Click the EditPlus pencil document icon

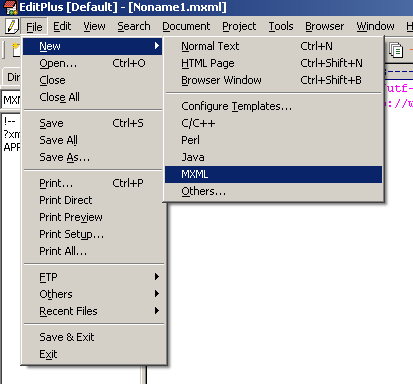coord(12,26)
